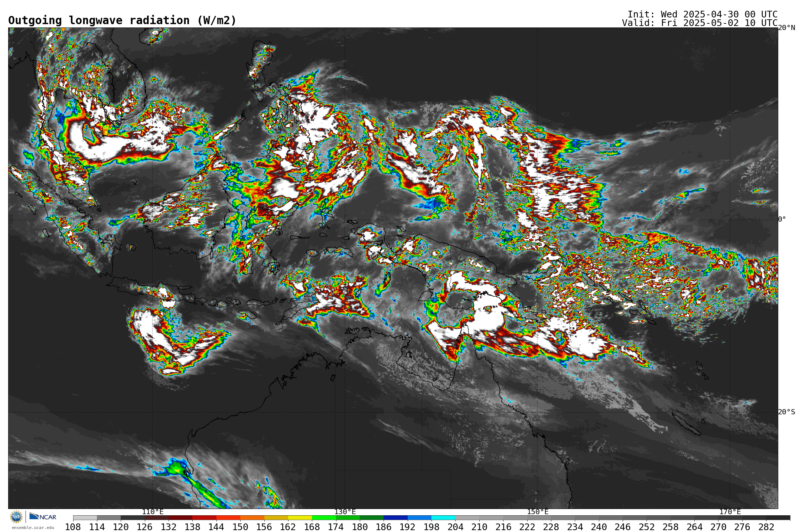Pick the yellow 162–168 colorbar swatch
Screen dimensions: 802x532
tap(300, 518)
